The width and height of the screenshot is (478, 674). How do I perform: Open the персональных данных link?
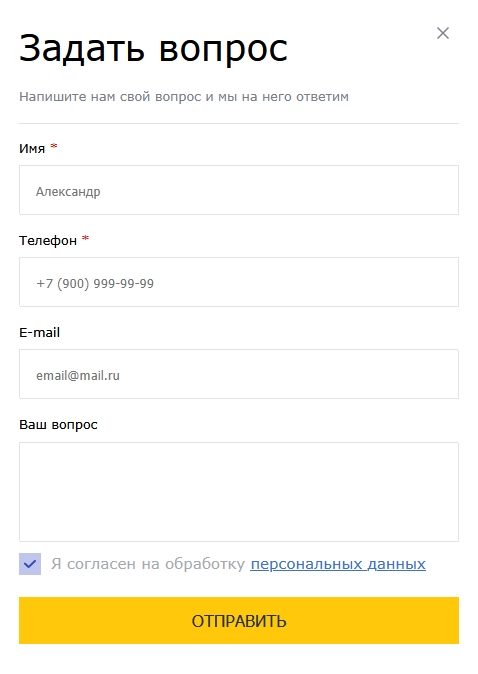click(338, 564)
